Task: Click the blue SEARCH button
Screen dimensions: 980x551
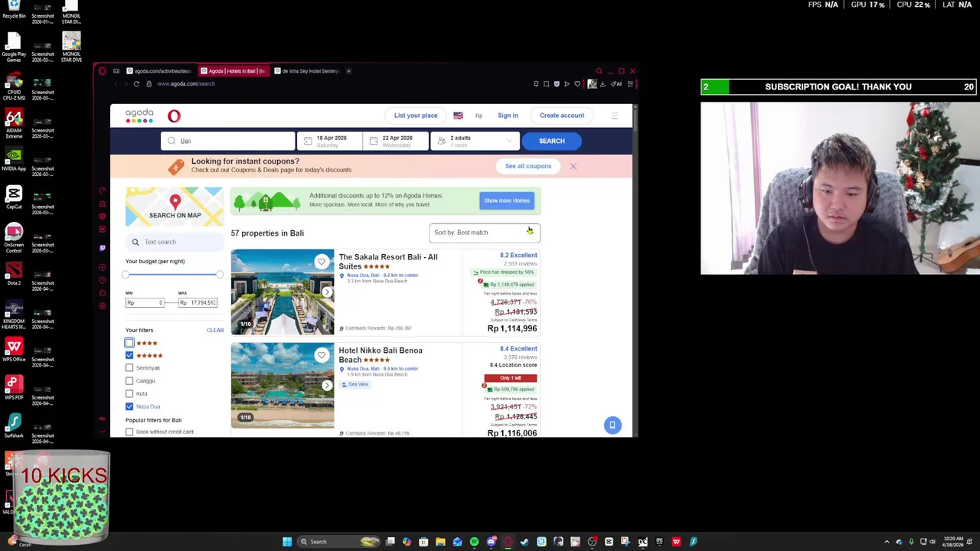Action: point(551,141)
